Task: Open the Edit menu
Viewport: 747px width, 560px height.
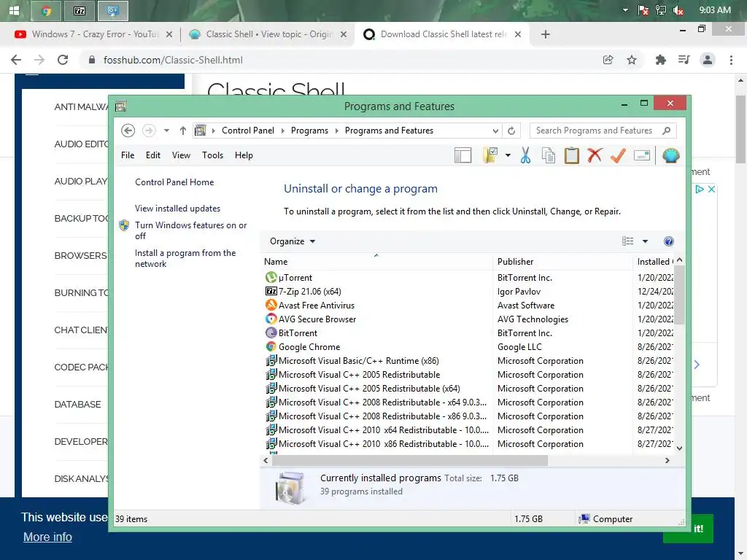Action: point(153,155)
